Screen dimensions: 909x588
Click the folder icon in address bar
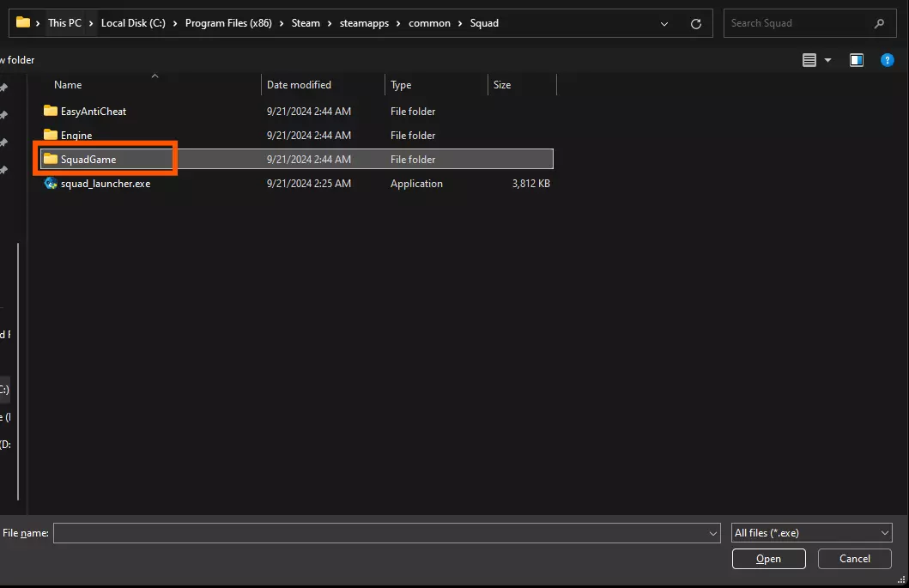(22, 22)
